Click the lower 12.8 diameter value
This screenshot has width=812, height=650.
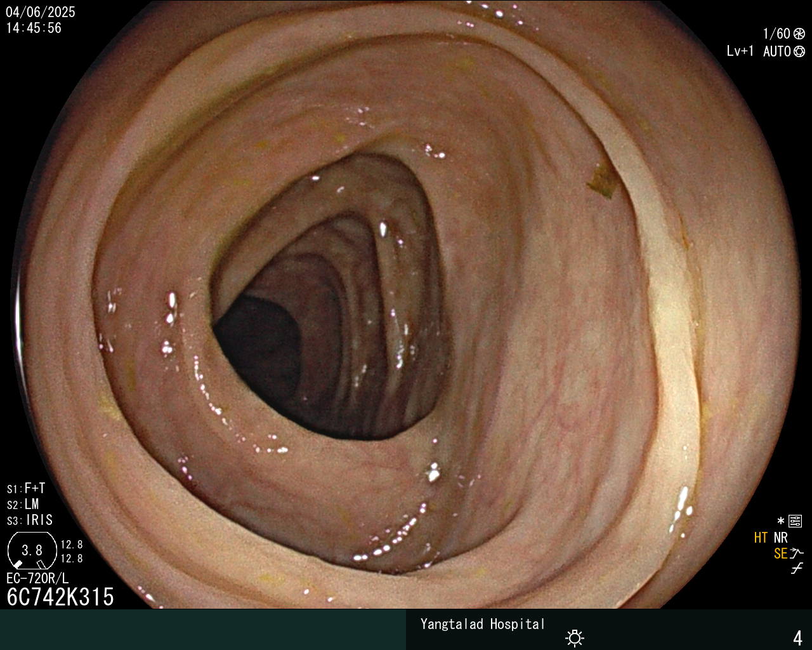click(72, 559)
